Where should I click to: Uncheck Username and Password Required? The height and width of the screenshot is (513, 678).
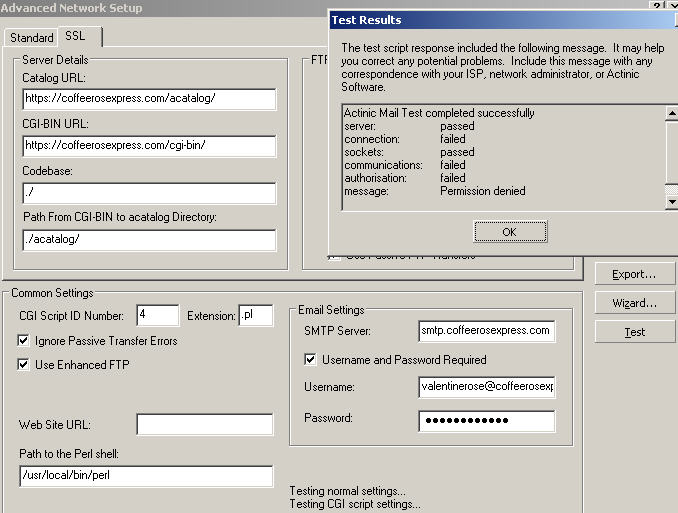point(311,359)
